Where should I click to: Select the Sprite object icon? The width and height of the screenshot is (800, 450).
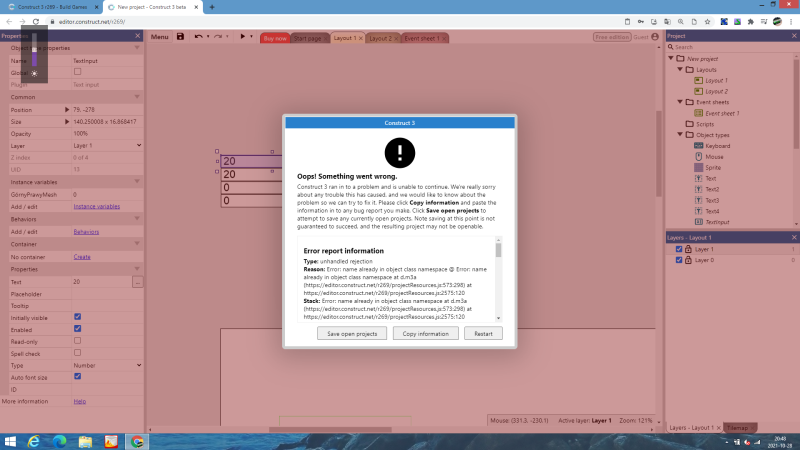(x=698, y=167)
